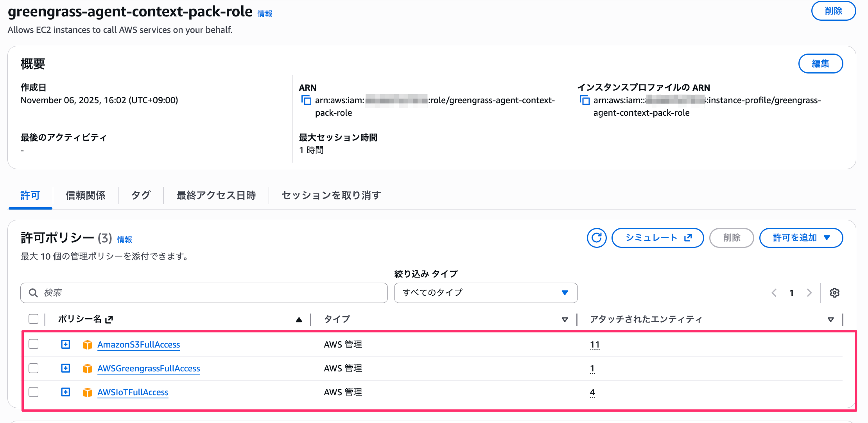The height and width of the screenshot is (423, 868).
Task: Click the policy 検索 search field
Action: (204, 293)
